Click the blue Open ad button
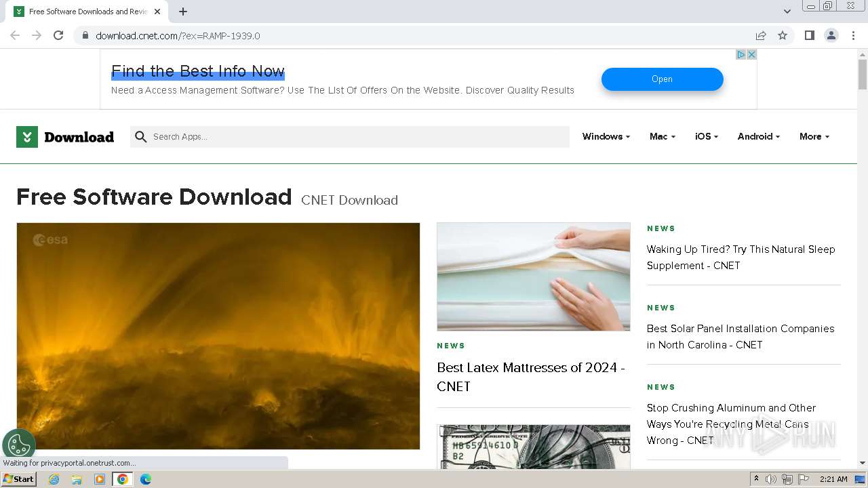Image resolution: width=868 pixels, height=488 pixels. tap(662, 79)
